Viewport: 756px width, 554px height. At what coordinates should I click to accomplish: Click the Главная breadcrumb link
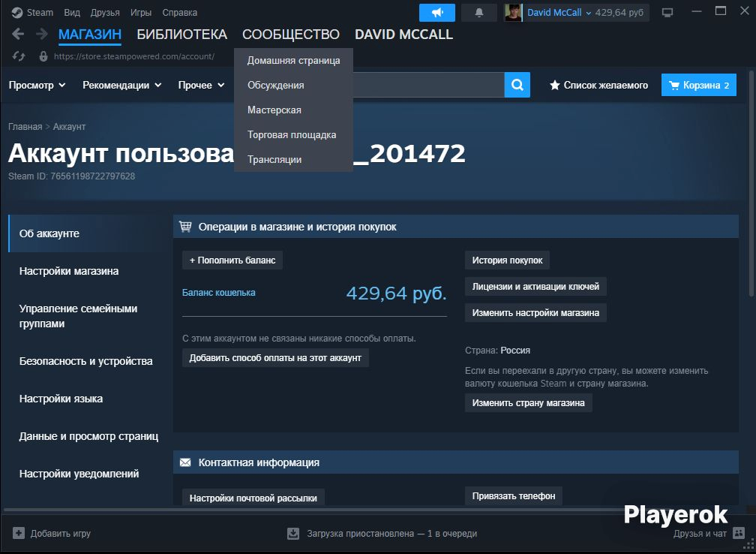(x=25, y=126)
